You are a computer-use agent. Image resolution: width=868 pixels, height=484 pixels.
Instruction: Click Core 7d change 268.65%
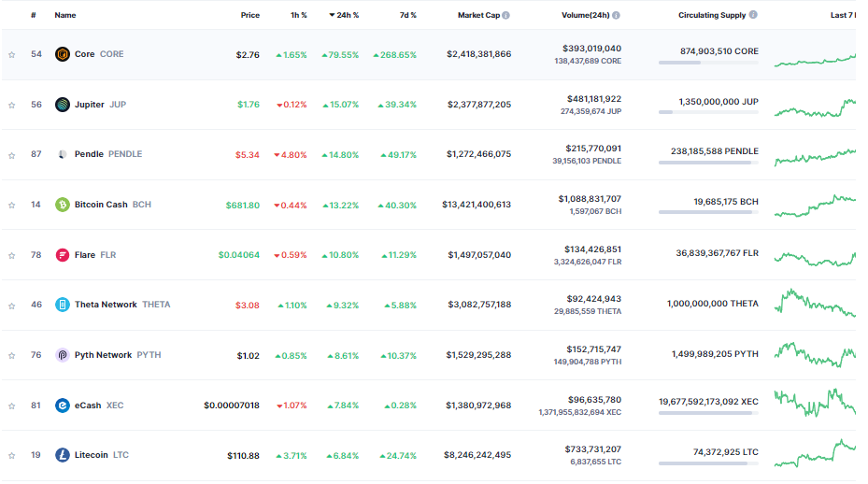pyautogui.click(x=394, y=55)
